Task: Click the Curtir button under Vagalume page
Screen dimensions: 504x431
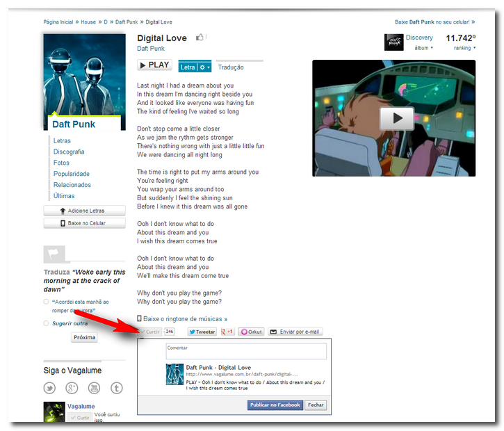Action: point(80,418)
